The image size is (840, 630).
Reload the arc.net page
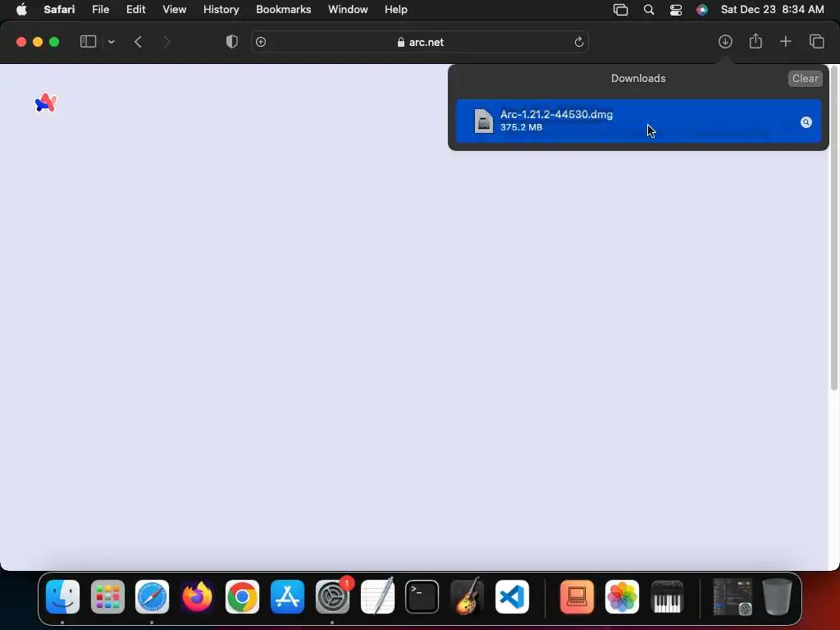[578, 42]
